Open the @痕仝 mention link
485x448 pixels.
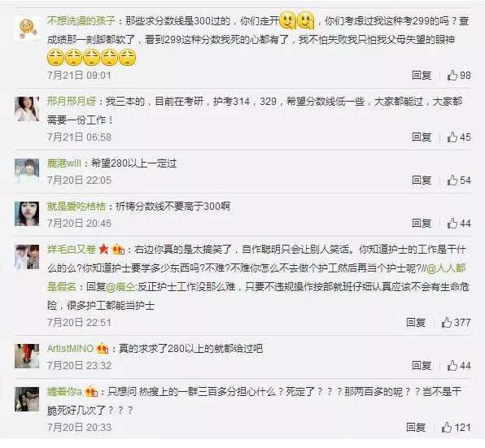click(120, 287)
